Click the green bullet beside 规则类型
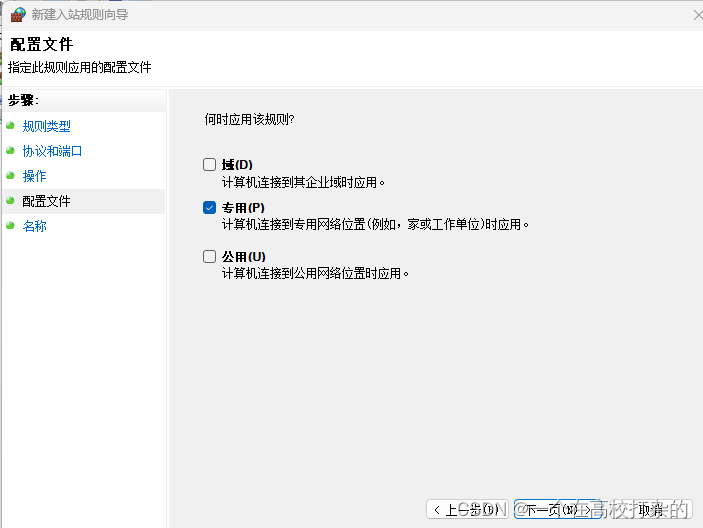Viewport: 703px width, 528px height. click(11, 126)
